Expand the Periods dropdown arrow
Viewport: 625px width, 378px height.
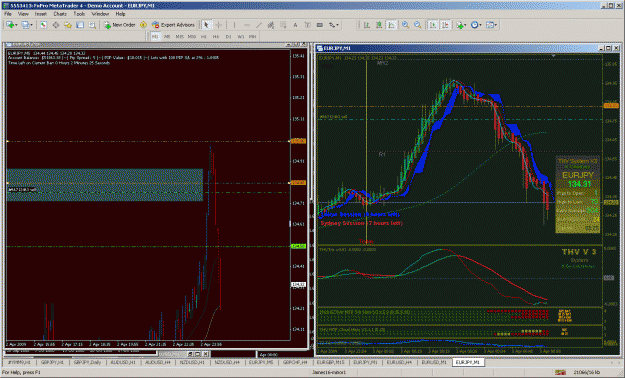480,25
